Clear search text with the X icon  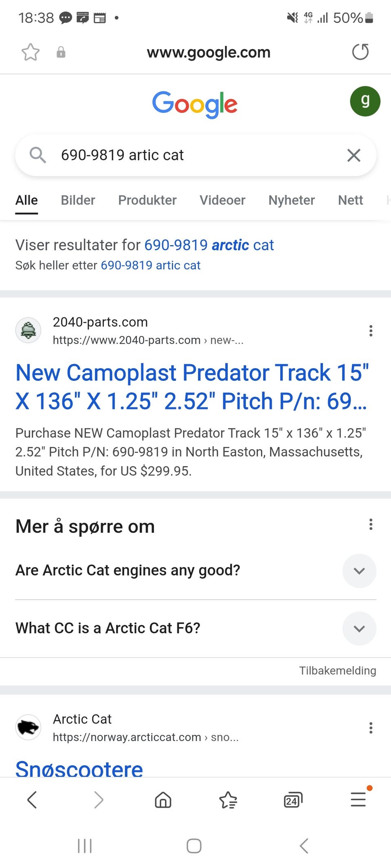point(354,155)
